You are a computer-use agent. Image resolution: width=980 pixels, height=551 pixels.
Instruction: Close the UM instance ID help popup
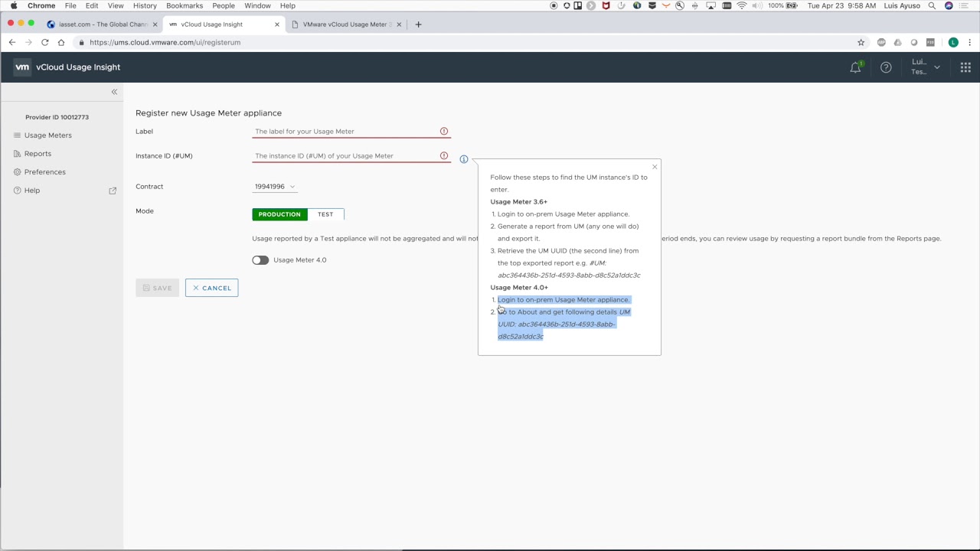[x=655, y=167]
